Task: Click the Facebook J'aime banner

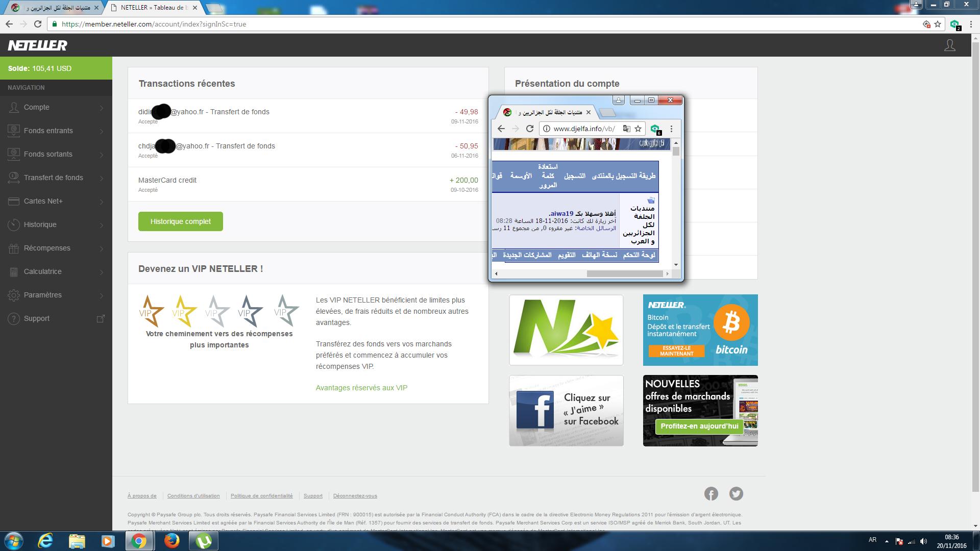Action: (x=566, y=411)
